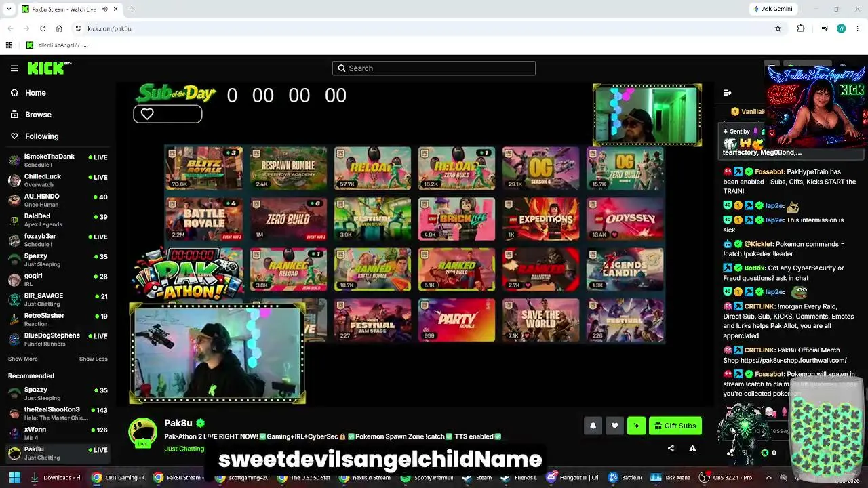
Task: Mute the Pak8u Stream tab audio icon
Action: [x=105, y=9]
